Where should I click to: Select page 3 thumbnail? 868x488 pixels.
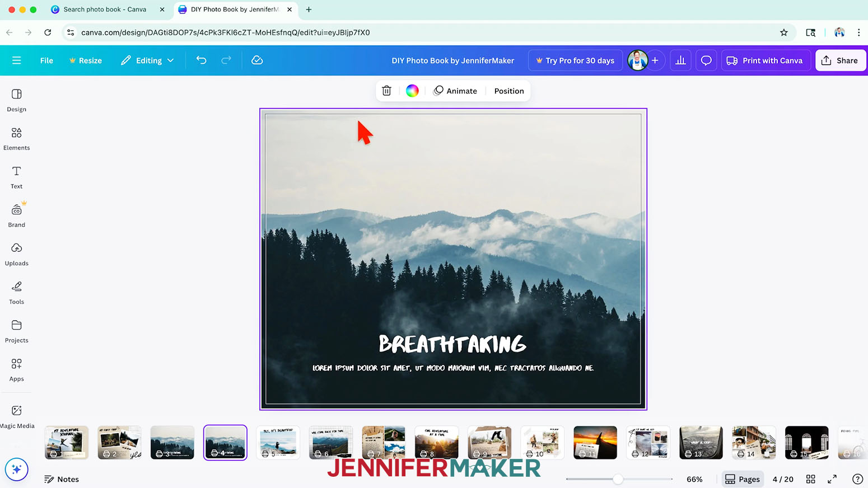click(172, 443)
